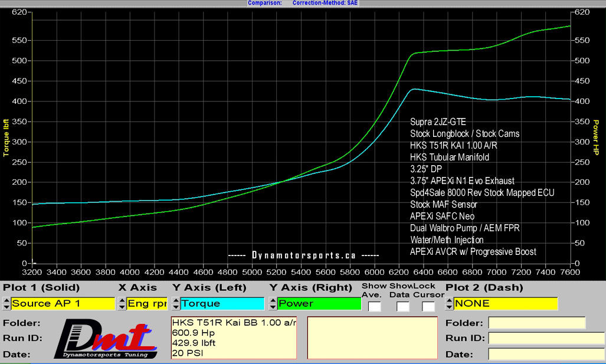This screenshot has width=606, height=364.
Task: Click the Plot 2 Folder field
Action: tap(537, 323)
